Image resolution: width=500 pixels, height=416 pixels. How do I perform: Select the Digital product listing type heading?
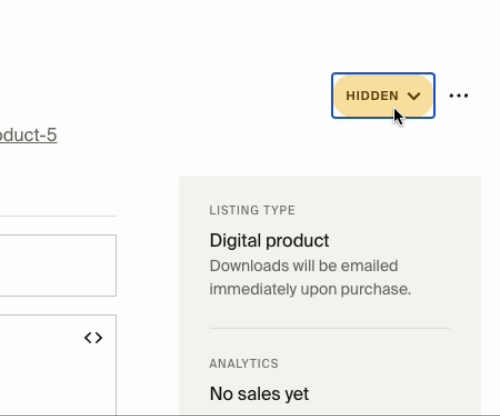[x=269, y=240]
